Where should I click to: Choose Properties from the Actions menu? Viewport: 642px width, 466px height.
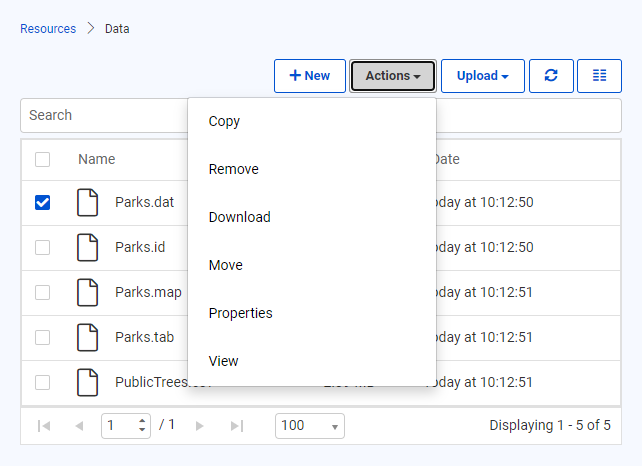tap(240, 313)
